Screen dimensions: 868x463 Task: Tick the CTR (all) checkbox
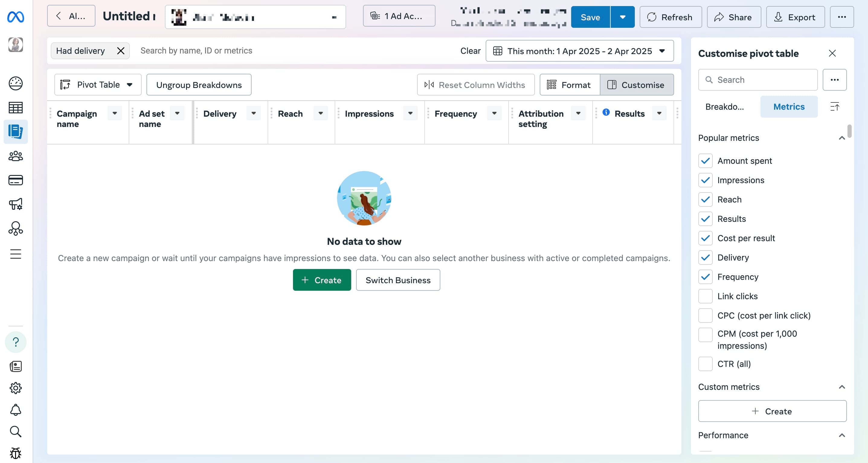705,364
